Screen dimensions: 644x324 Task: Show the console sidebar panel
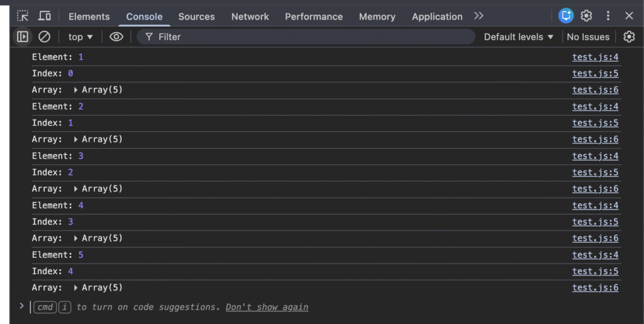tap(23, 37)
